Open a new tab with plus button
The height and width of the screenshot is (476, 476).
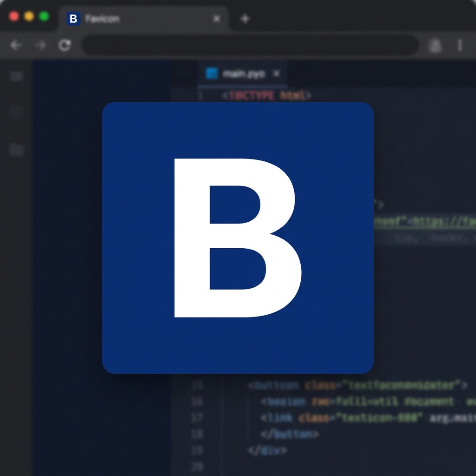coord(245,19)
